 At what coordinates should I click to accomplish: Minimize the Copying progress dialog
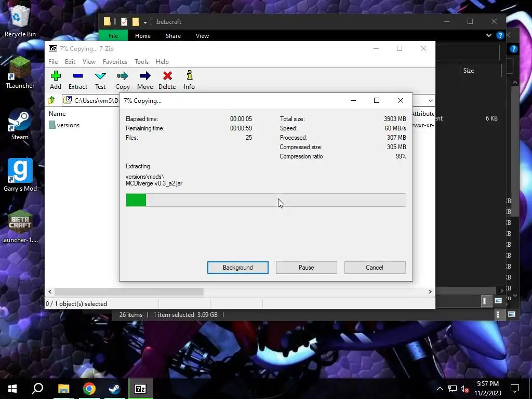click(x=353, y=100)
